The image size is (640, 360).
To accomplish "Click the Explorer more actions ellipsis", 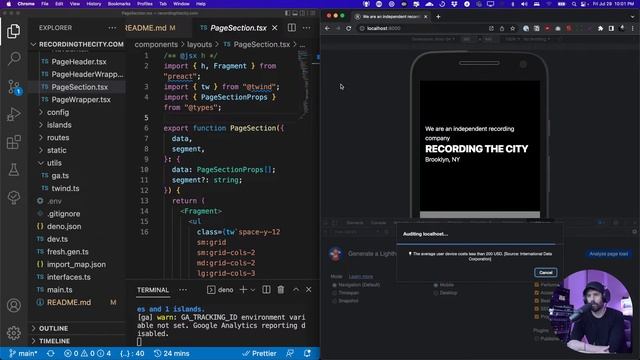I will (112, 28).
